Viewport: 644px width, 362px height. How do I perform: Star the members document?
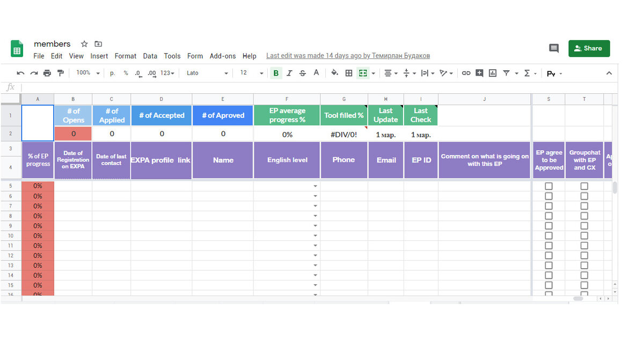point(84,44)
